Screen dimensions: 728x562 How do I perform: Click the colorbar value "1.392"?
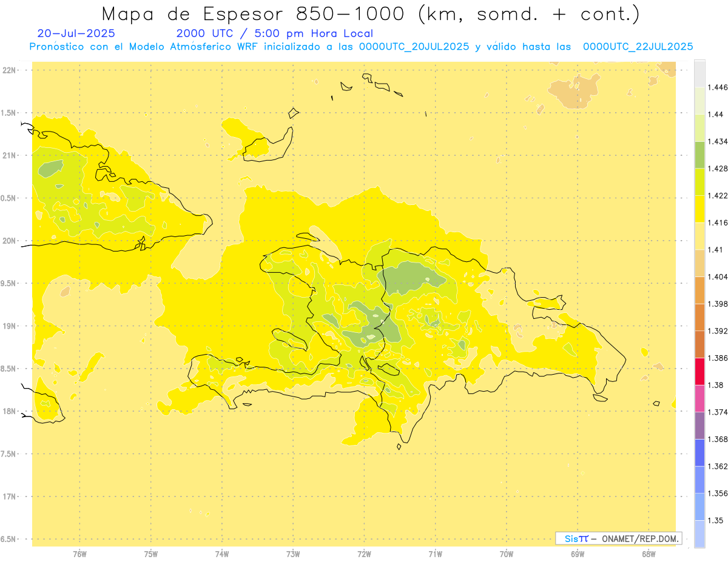point(718,331)
